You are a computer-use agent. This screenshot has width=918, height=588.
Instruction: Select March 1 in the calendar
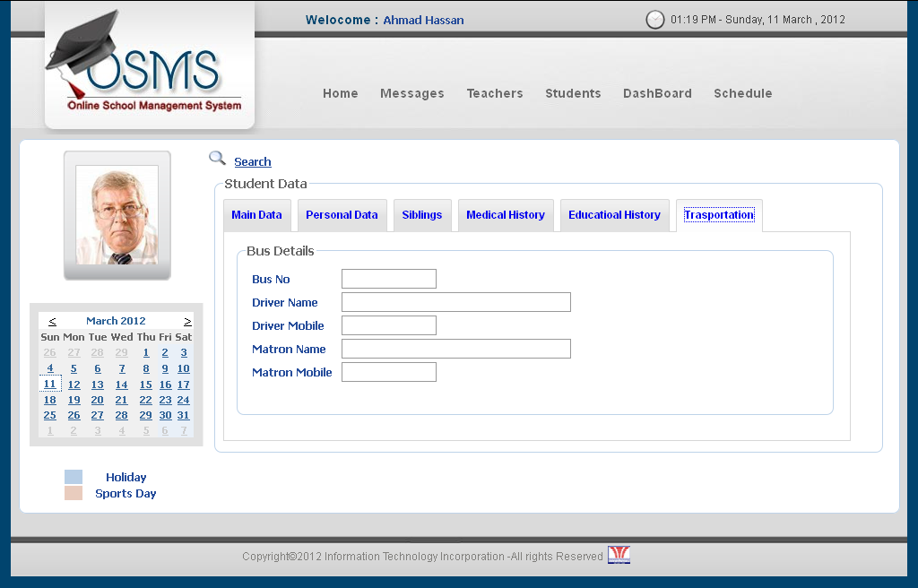tap(146, 352)
